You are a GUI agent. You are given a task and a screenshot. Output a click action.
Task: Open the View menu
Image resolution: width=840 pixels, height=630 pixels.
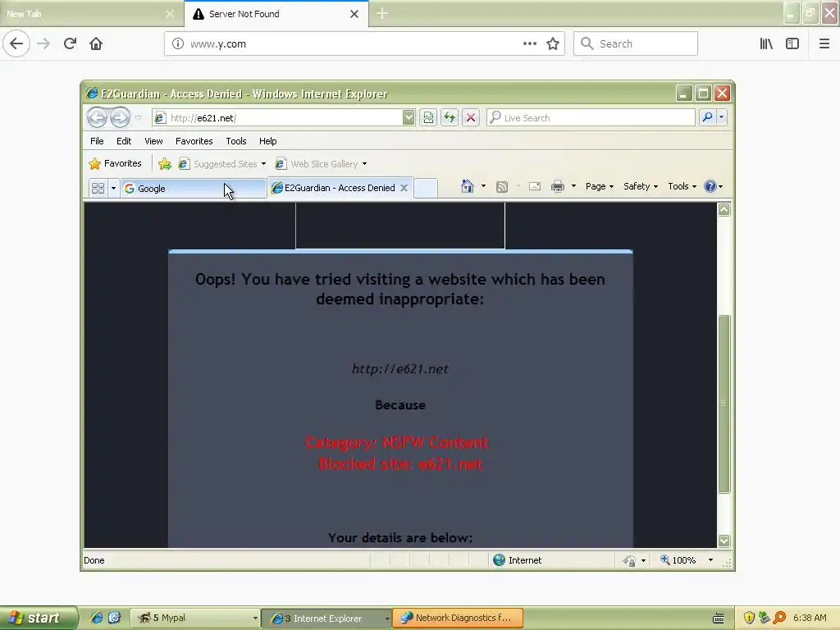point(153,141)
